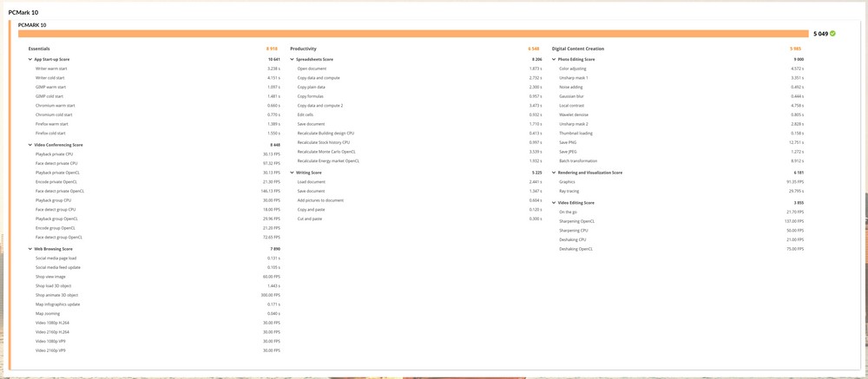
Task: Click Encode group OpenCL label
Action: click(56, 227)
